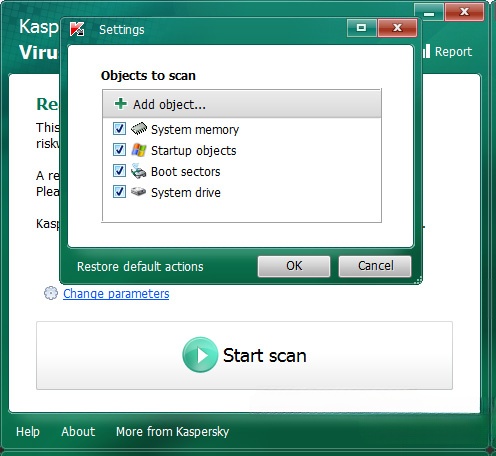Screen dimensions: 496x456
Task: Click the Startup objects Windows flag icon
Action: pos(139,150)
